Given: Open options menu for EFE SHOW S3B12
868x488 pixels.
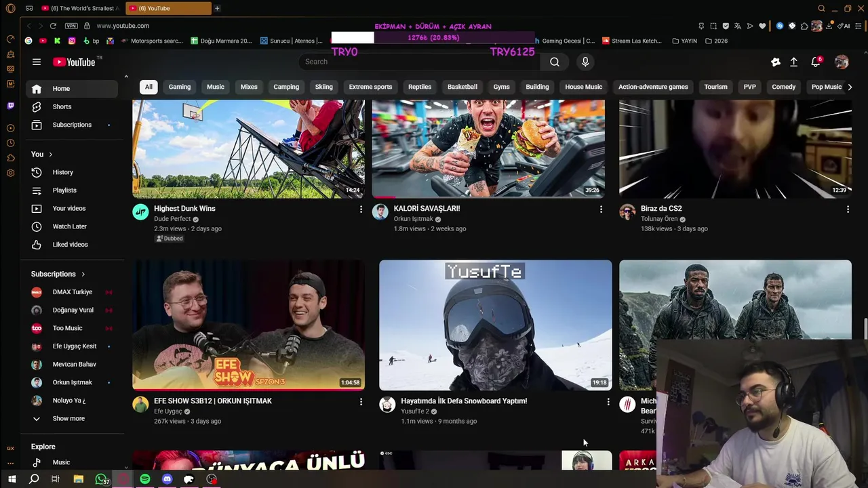Looking at the screenshot, I should click(361, 402).
